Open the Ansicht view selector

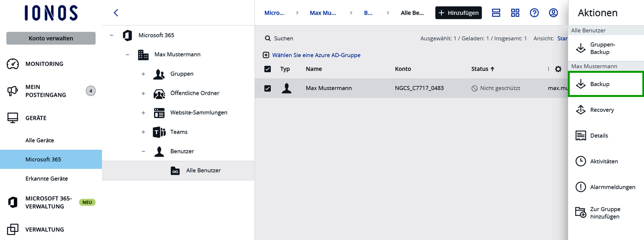(562, 38)
